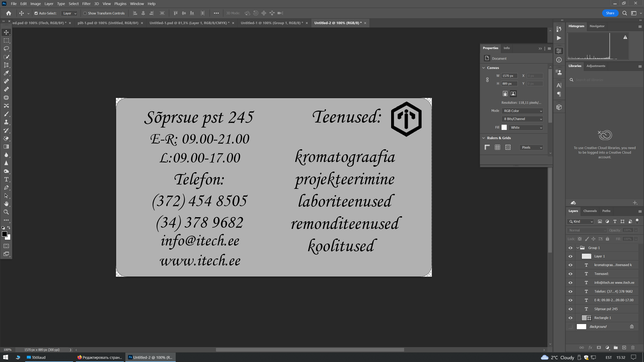The width and height of the screenshot is (644, 362).
Task: Select the Clone Stamp tool
Action: pos(6,122)
